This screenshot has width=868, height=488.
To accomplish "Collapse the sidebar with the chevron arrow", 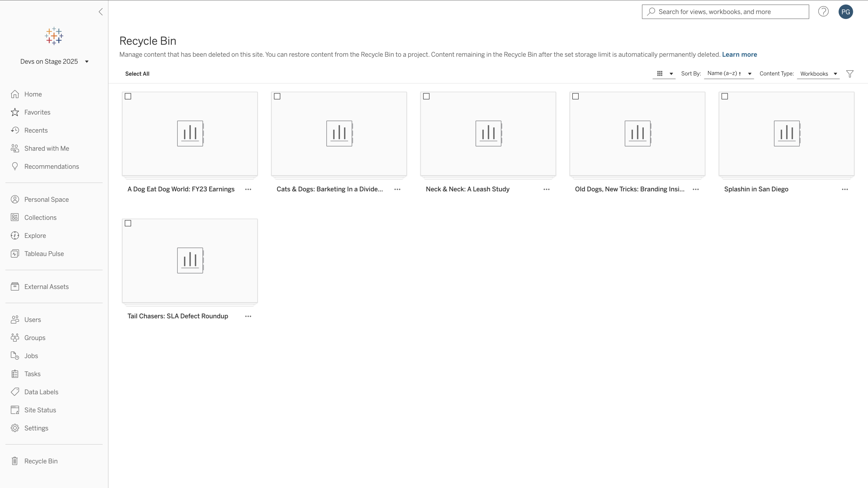I will coord(100,12).
